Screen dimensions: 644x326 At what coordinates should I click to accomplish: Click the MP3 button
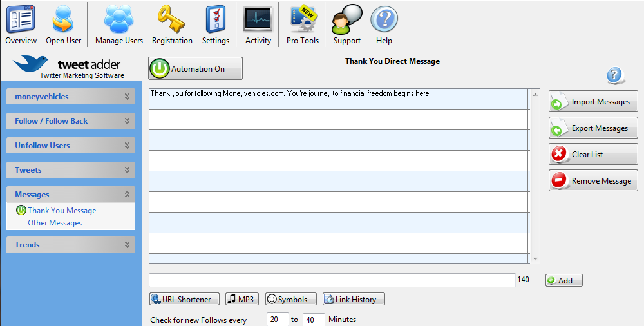tap(242, 299)
